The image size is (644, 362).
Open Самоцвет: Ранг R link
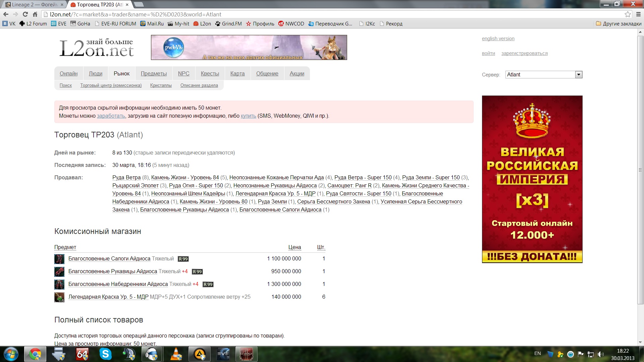click(x=350, y=185)
